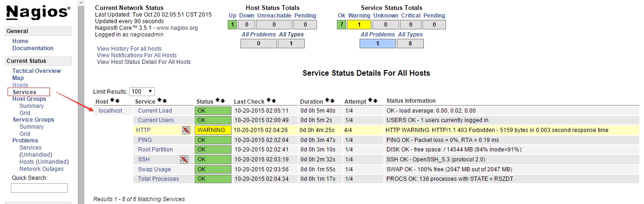Screen dimensions: 644x204
Task: Open Host Groups in sidebar
Action: (x=29, y=99)
